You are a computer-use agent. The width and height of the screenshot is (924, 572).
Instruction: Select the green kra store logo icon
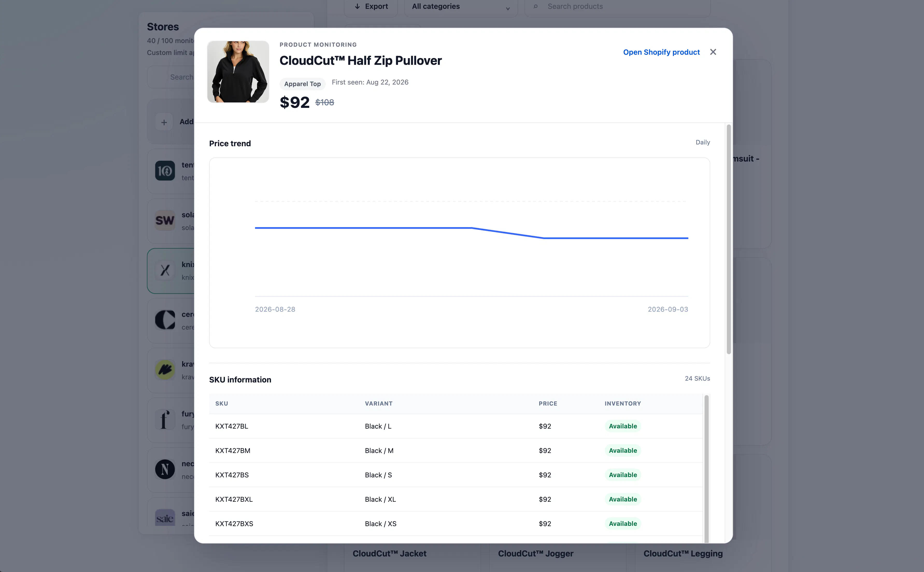(165, 370)
